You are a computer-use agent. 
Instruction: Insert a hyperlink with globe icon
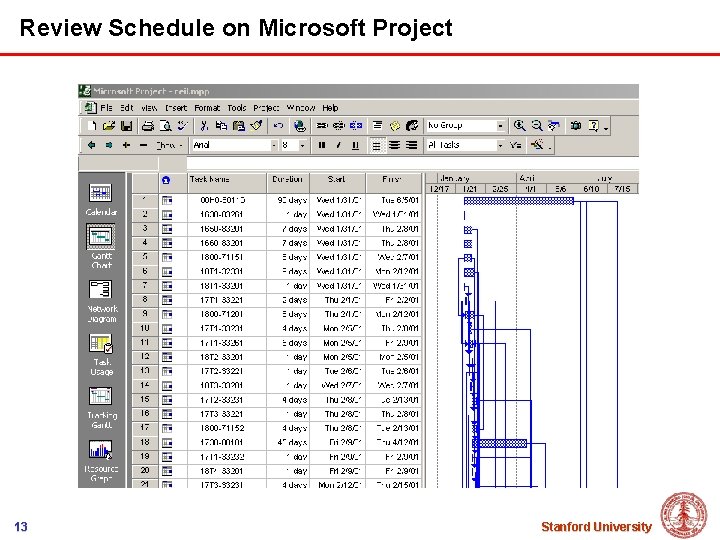[300, 125]
